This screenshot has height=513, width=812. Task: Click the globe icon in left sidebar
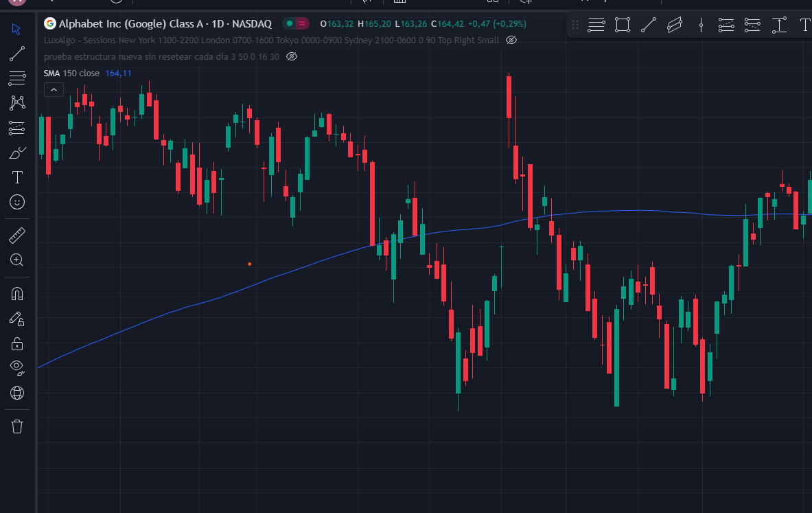[17, 394]
